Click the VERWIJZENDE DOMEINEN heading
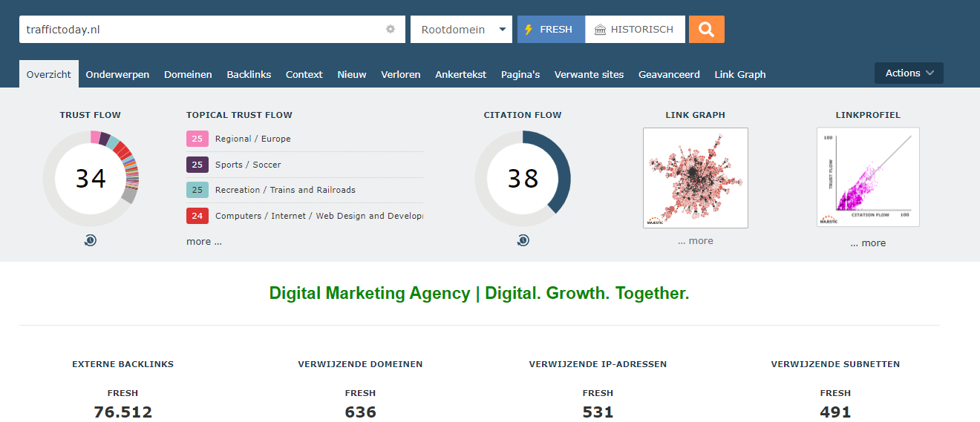980x422 pixels. pyautogui.click(x=361, y=364)
